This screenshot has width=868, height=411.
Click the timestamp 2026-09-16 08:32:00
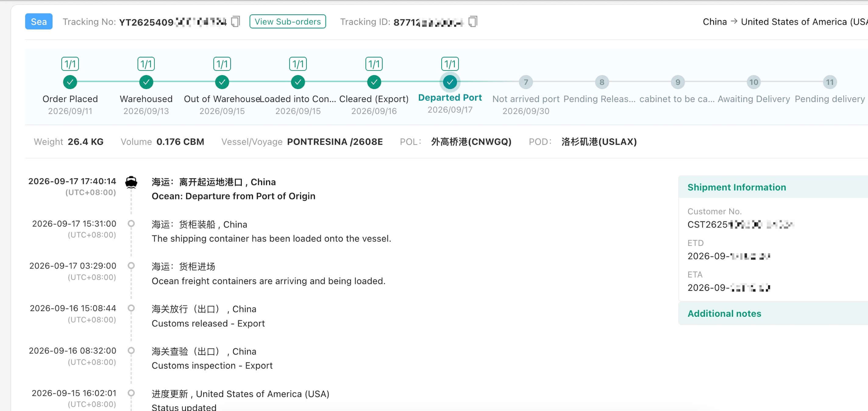(x=73, y=351)
